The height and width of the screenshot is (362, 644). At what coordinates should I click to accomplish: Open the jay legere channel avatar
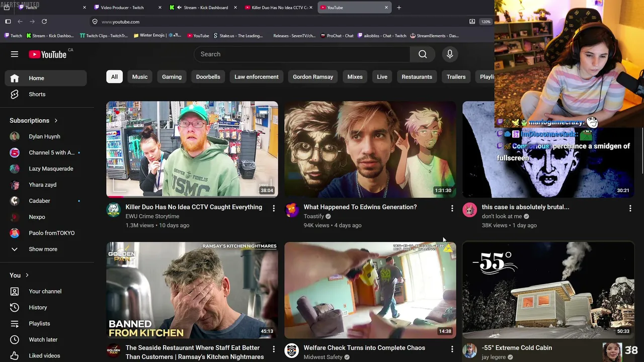[470, 351]
